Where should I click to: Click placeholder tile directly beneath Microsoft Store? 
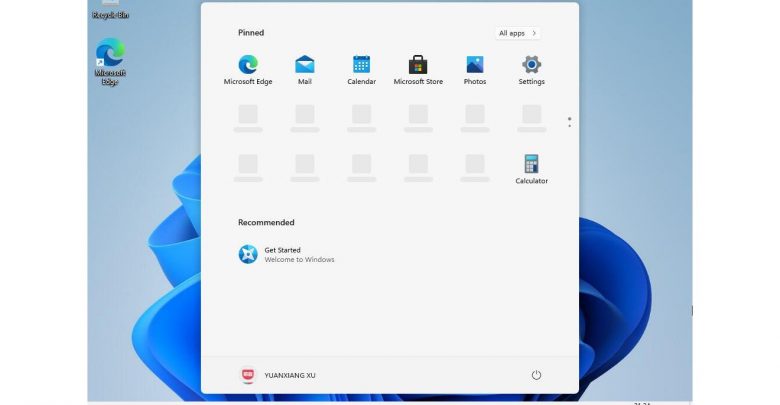tap(418, 116)
